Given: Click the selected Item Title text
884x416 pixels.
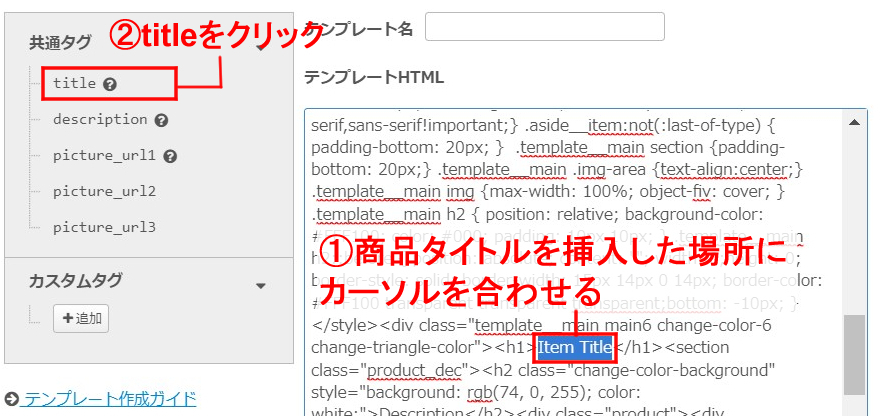Looking at the screenshot, I should tap(574, 347).
